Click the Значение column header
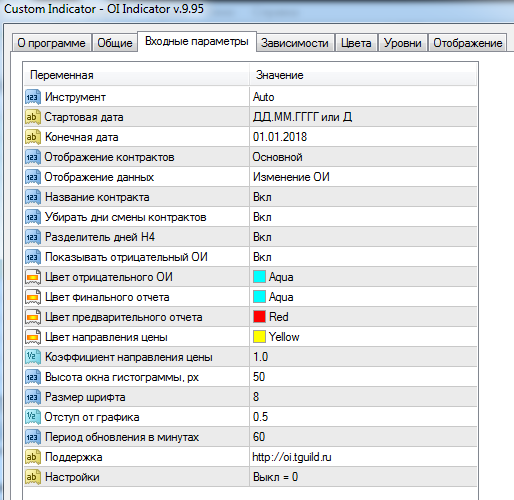Viewport: 514px width, 500px height. point(363,75)
